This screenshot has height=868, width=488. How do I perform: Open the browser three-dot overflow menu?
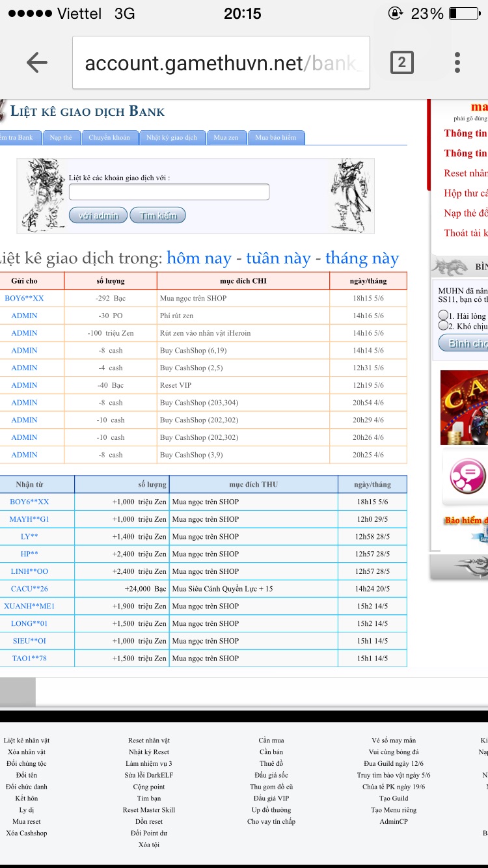457,62
